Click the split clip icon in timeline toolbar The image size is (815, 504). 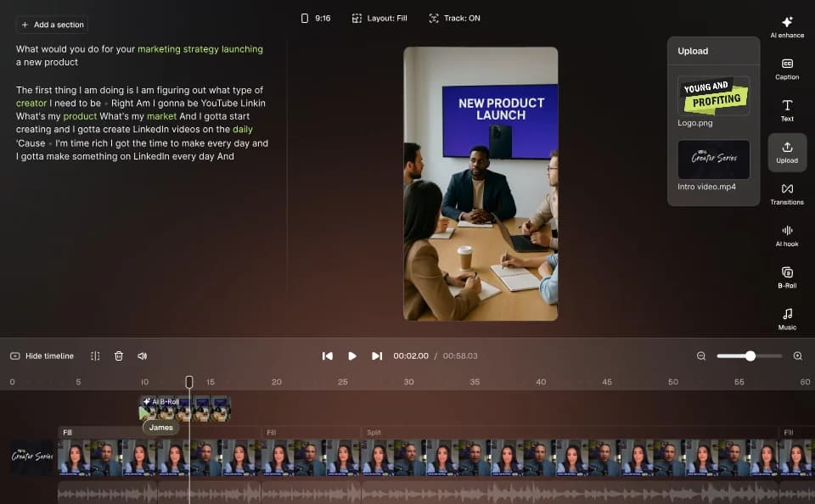coord(96,356)
